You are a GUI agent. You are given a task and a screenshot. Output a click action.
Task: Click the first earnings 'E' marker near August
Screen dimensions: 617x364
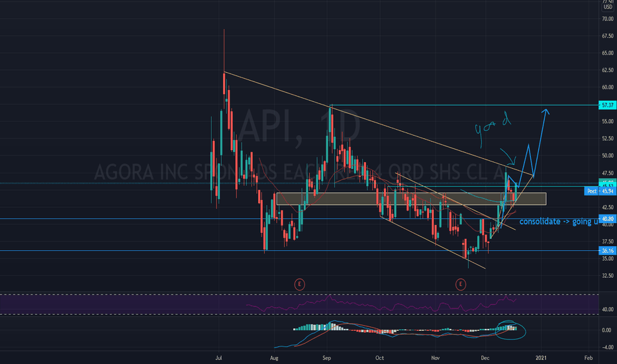click(x=299, y=284)
